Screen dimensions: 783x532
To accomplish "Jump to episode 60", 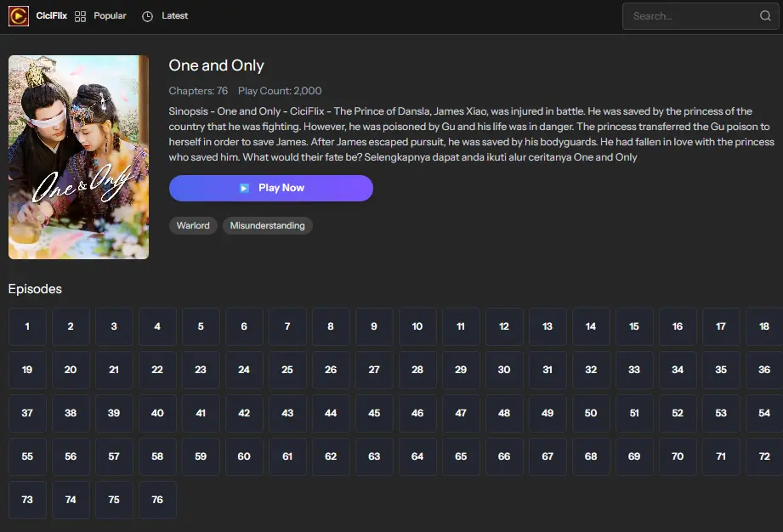I will point(244,456).
